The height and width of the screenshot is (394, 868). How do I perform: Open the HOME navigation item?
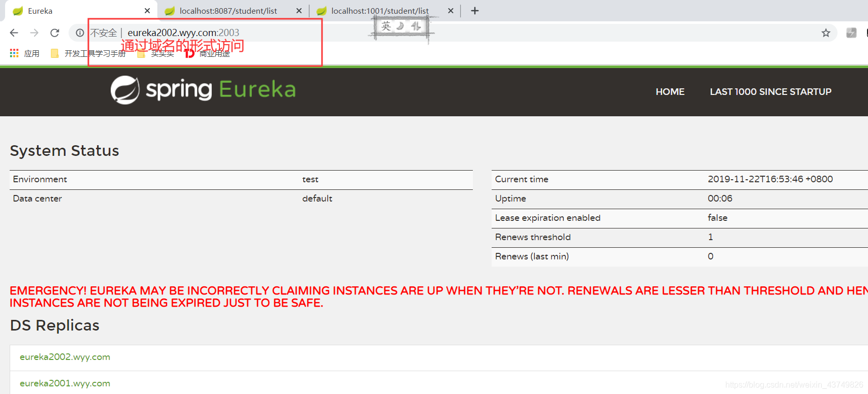[x=670, y=92]
